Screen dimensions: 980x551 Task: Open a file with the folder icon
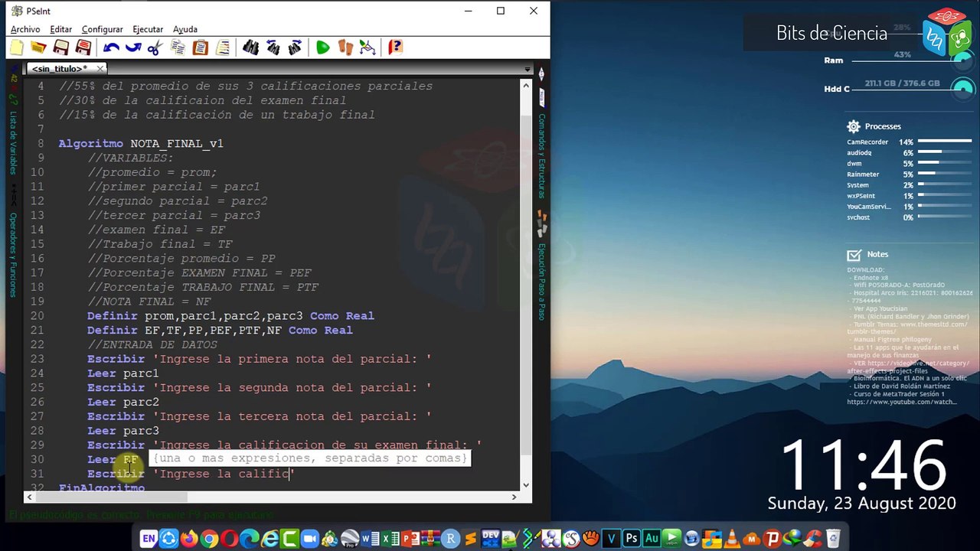coord(38,47)
